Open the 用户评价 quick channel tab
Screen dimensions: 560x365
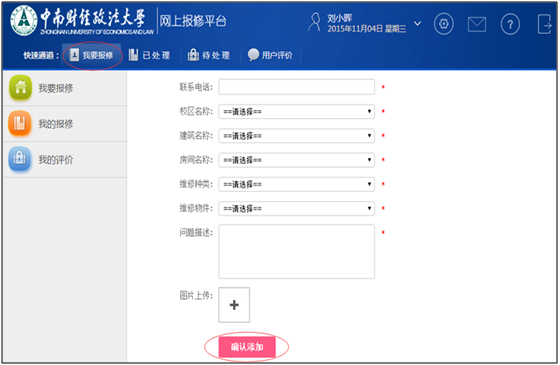tap(270, 55)
